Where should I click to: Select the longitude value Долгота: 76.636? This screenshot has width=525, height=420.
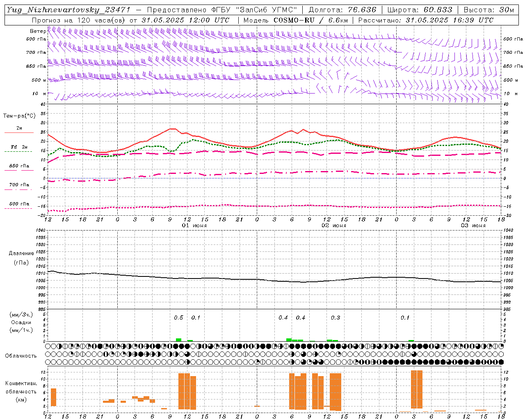click(342, 10)
